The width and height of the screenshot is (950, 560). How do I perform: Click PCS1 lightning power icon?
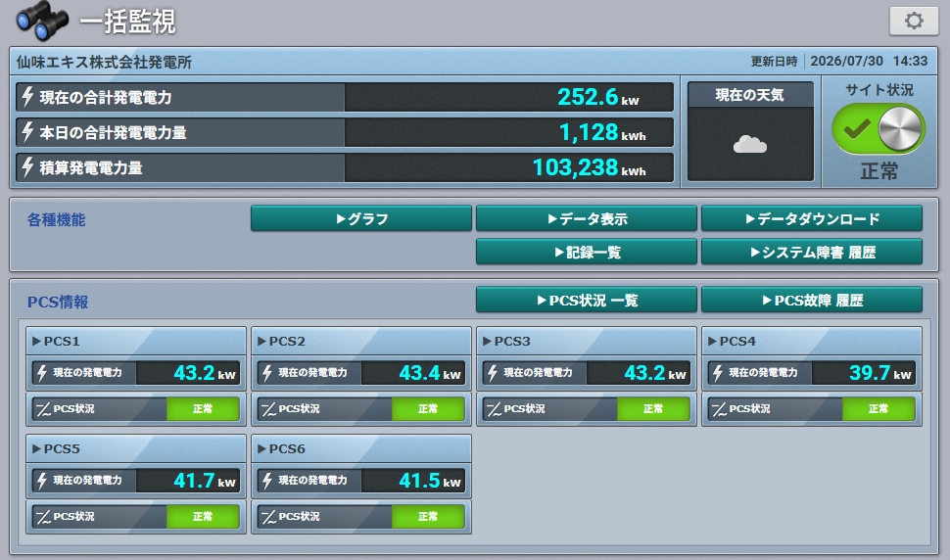point(42,373)
